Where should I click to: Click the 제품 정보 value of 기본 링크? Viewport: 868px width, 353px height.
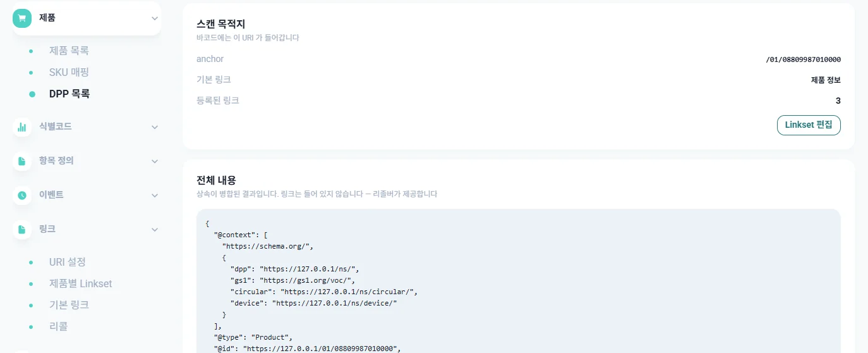826,80
